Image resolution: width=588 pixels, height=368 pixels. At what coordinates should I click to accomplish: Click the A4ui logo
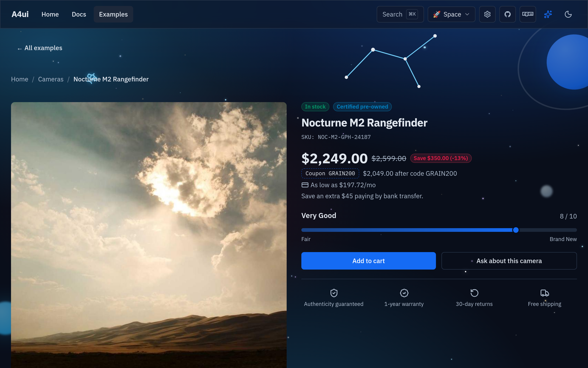point(20,14)
